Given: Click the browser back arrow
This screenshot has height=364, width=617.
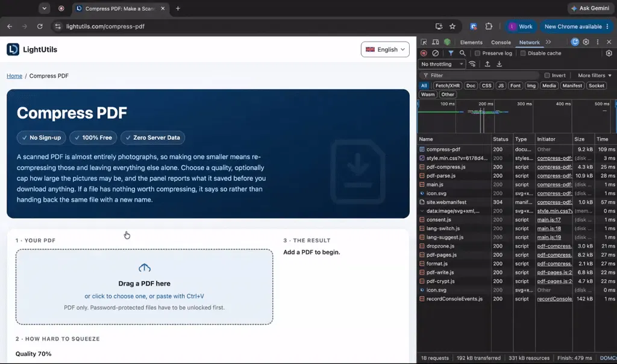Looking at the screenshot, I should pyautogui.click(x=10, y=27).
